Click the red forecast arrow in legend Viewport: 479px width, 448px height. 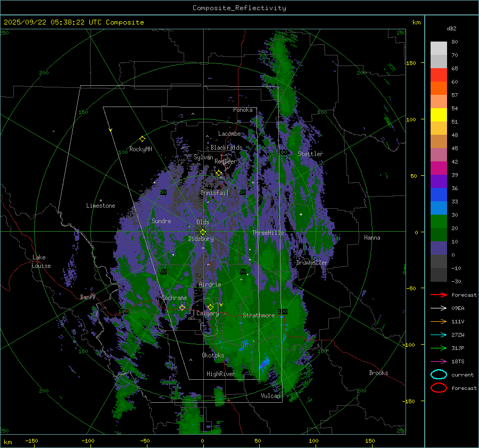(439, 295)
